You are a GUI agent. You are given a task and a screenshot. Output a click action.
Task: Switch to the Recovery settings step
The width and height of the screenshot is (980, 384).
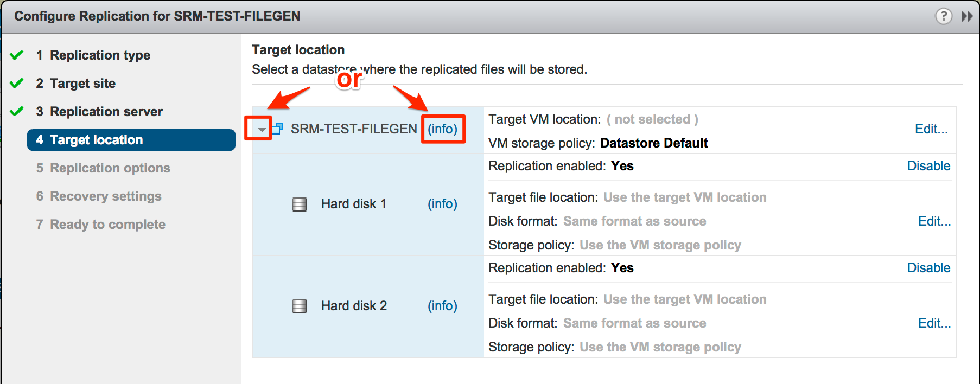[105, 196]
